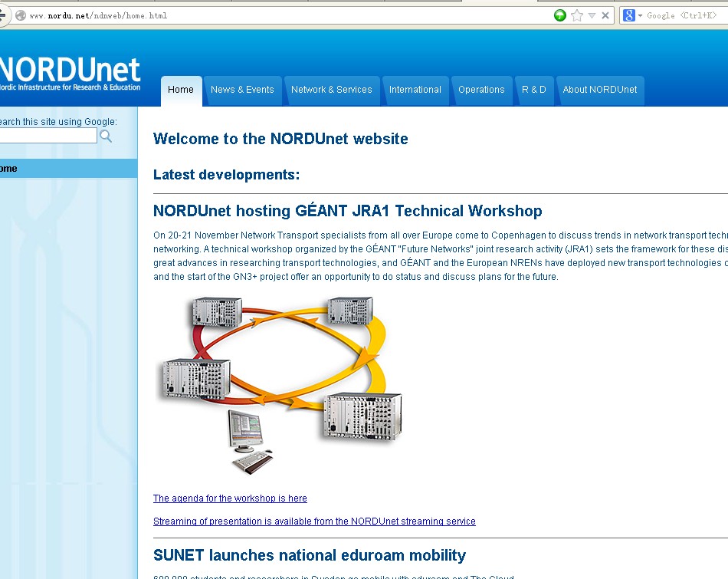Click the green go arrow in address bar

click(x=560, y=15)
